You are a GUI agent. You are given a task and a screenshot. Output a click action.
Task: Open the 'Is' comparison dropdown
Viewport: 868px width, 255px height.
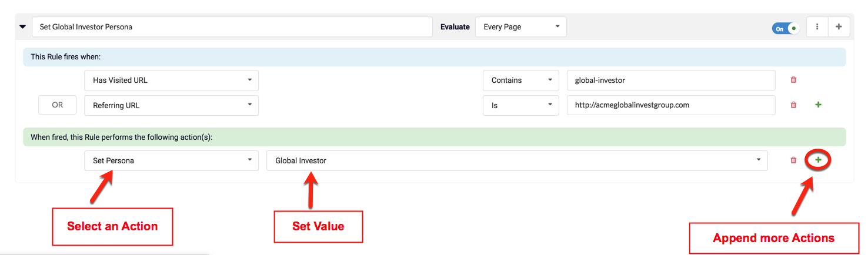520,105
